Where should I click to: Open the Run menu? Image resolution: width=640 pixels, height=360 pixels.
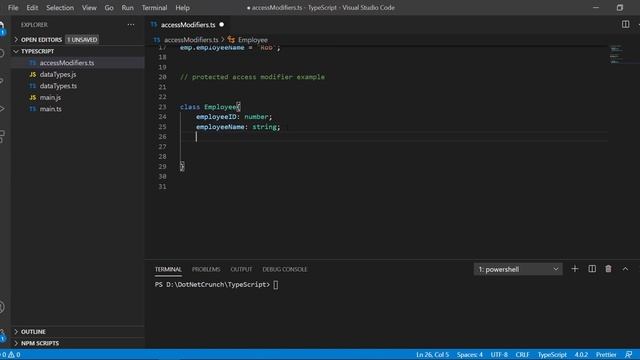tap(127, 8)
